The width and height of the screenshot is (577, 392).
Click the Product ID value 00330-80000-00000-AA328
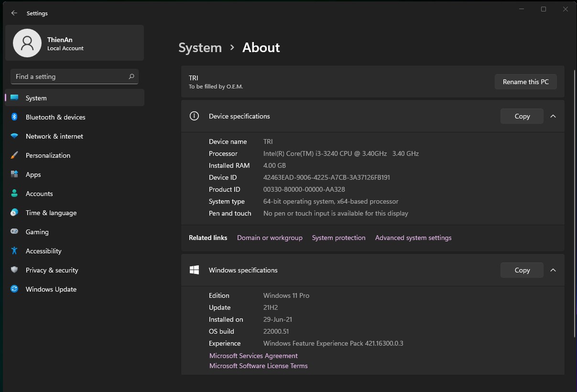[x=304, y=189]
